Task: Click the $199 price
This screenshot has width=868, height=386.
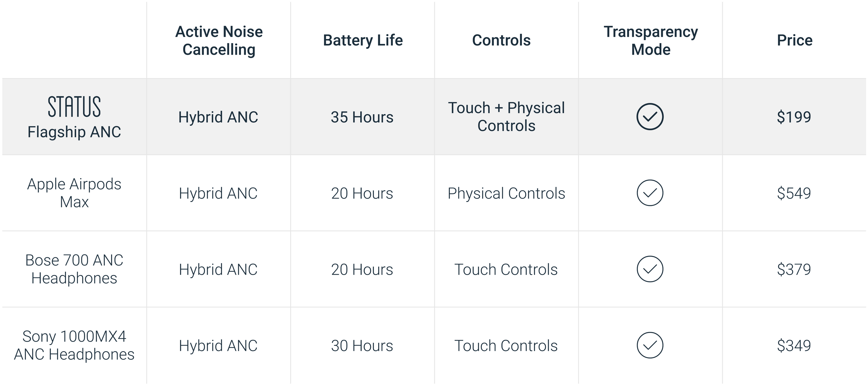Action: pyautogui.click(x=794, y=117)
